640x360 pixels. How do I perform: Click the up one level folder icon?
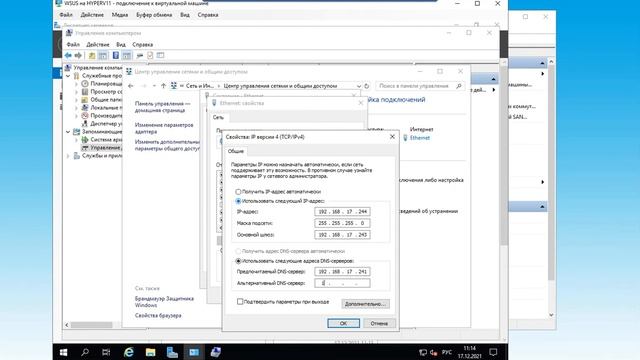[x=92, y=55]
